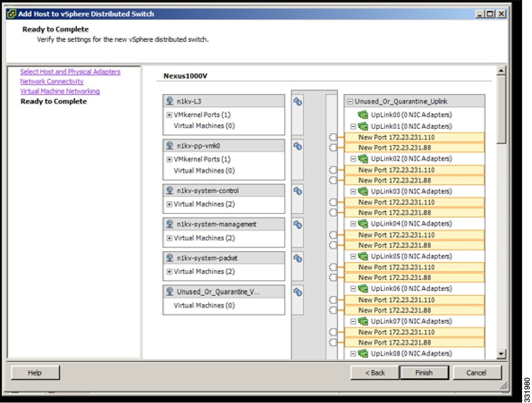The width and height of the screenshot is (532, 403).
Task: Select New Port 172.23.231.110 under UpLink04
Action: coord(414,235)
